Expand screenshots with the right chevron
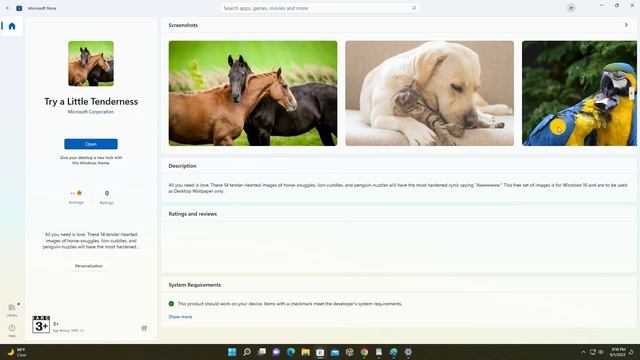Viewport: 640px width, 360px height. coord(626,25)
